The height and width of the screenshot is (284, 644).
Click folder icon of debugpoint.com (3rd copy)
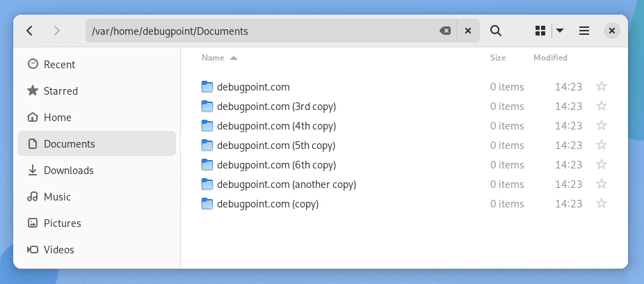(207, 106)
